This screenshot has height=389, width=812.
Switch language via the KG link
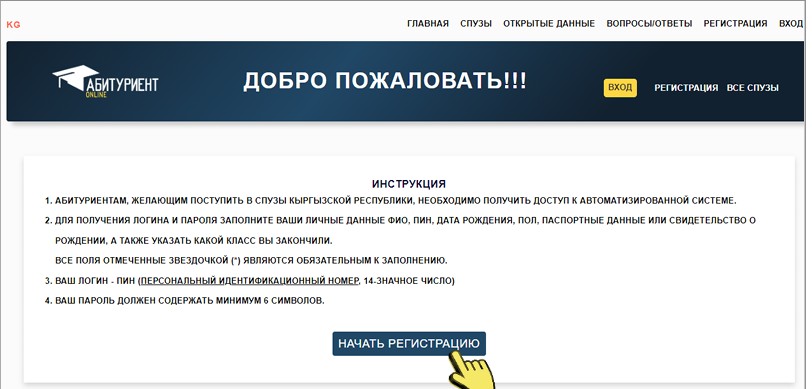[x=13, y=24]
